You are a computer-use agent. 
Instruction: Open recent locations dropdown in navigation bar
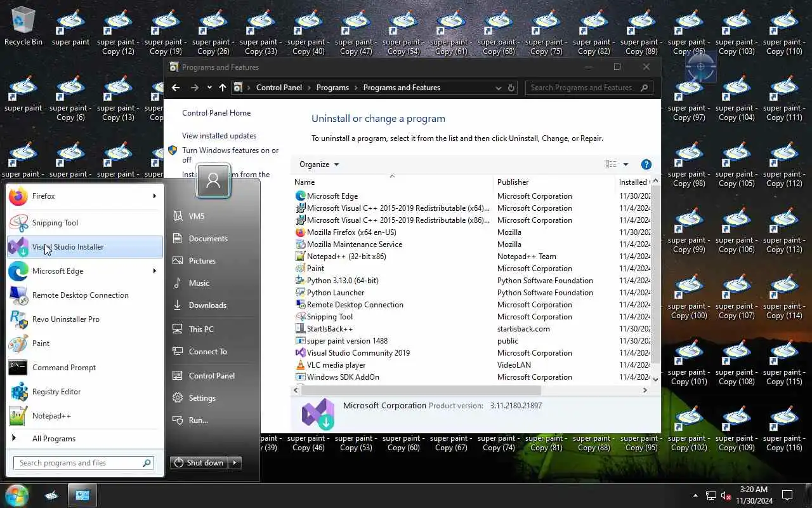[x=209, y=88]
